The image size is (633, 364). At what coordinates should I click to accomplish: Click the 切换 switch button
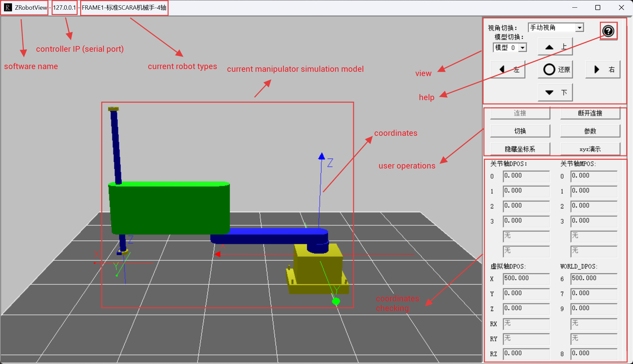point(520,131)
